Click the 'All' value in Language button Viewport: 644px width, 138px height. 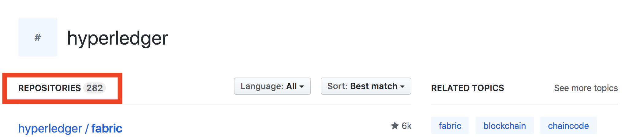[291, 86]
